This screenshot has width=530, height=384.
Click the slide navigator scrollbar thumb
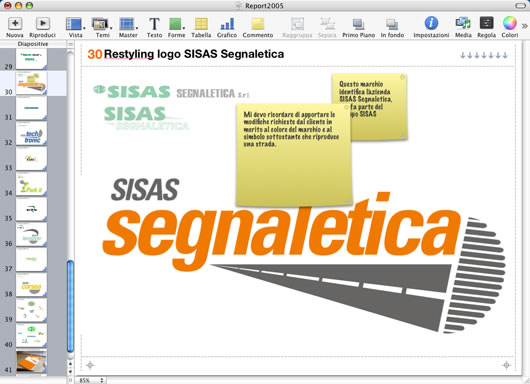click(x=70, y=306)
